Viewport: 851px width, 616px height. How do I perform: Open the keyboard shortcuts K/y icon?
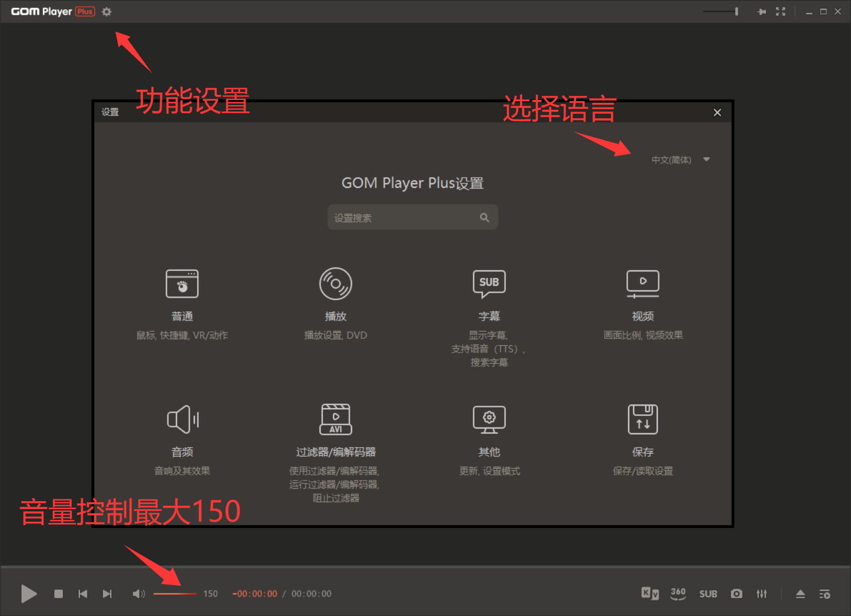pyautogui.click(x=650, y=594)
